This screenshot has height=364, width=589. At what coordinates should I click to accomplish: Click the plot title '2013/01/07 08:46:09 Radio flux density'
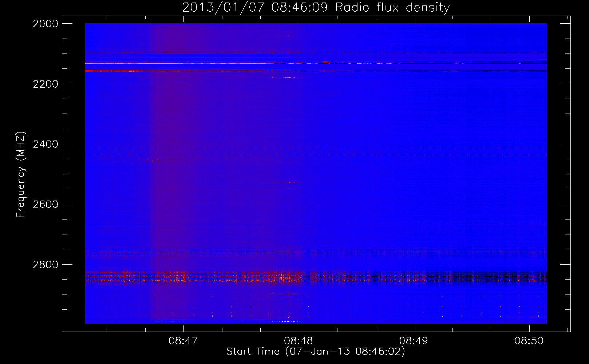(x=316, y=8)
